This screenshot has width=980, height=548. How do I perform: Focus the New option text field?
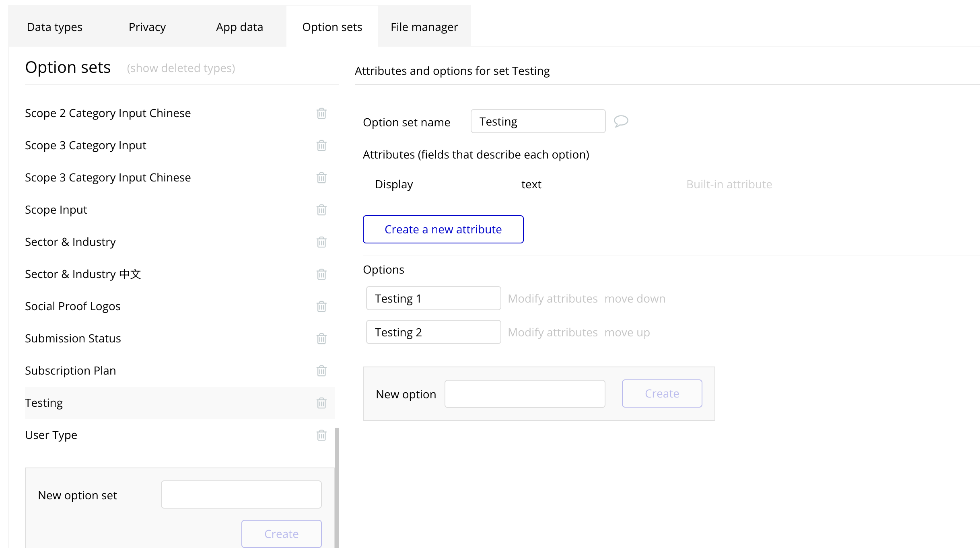tap(525, 394)
